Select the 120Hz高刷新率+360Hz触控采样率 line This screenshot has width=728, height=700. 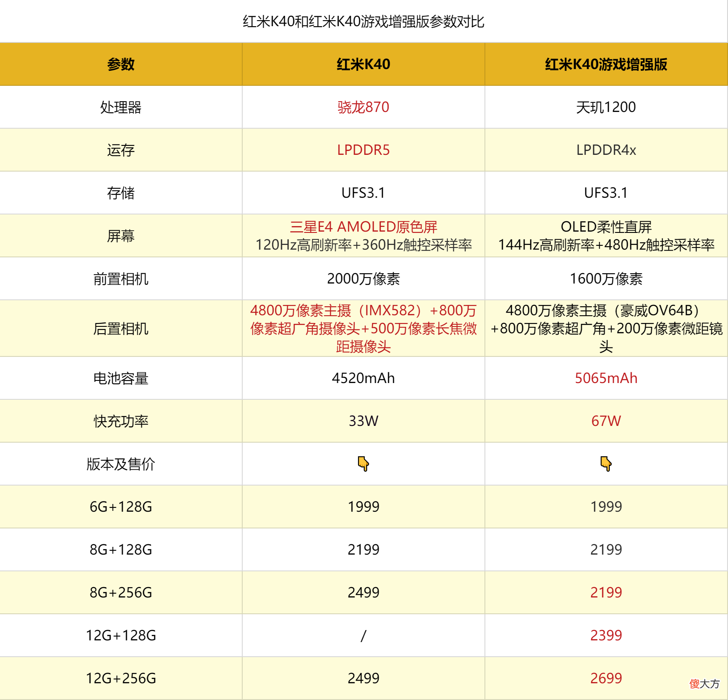[x=363, y=245]
